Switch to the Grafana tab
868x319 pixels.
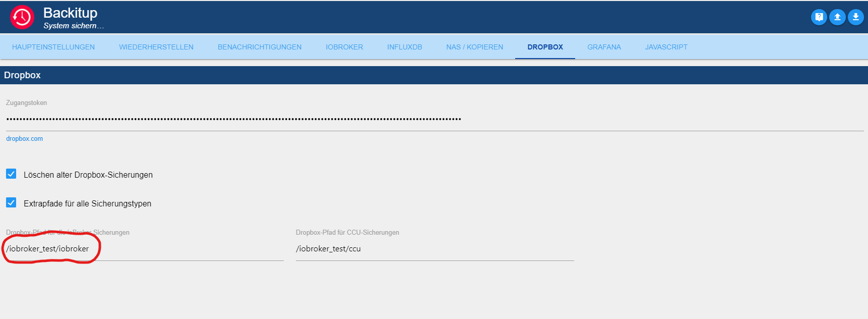(x=604, y=47)
